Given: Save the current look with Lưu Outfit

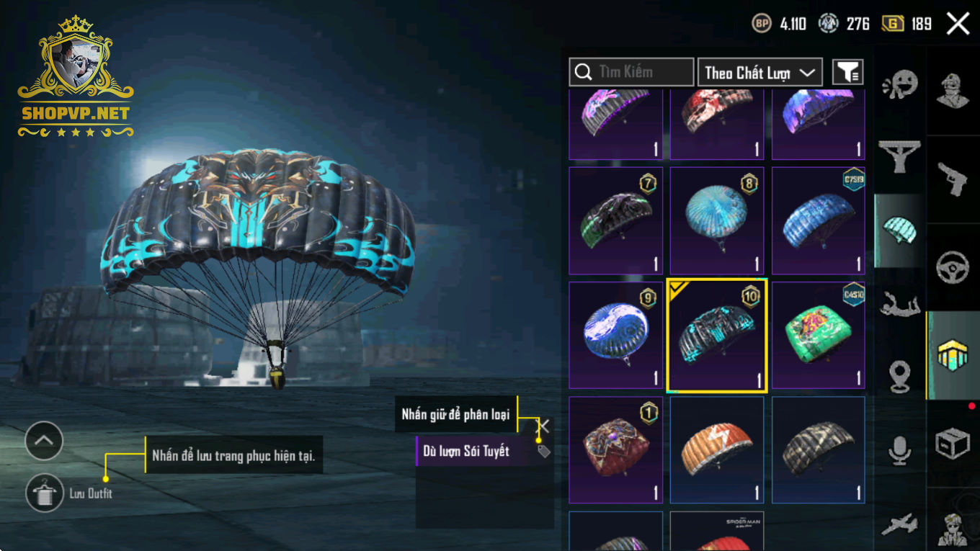Looking at the screenshot, I should 44,493.
